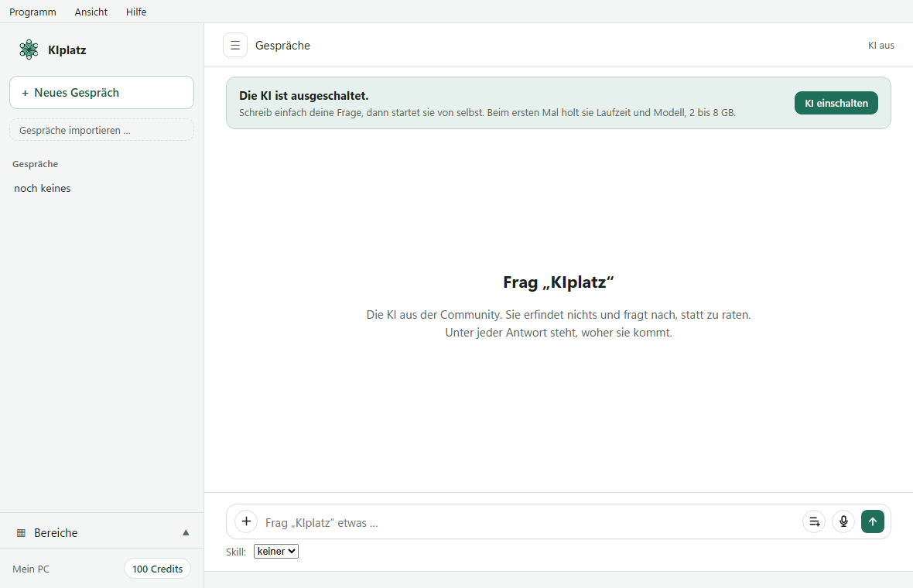Viewport: 913px width, 588px height.
Task: Expand the Bereiche section triangle
Action: [186, 532]
